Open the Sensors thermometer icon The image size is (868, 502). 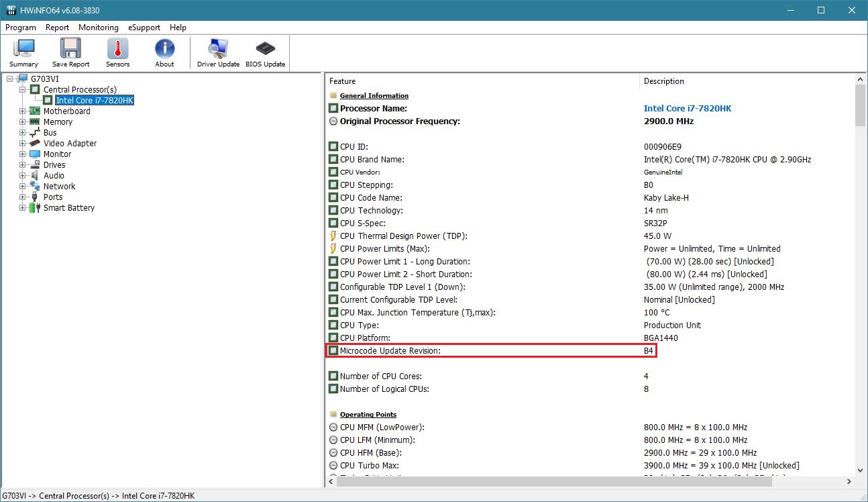[x=117, y=53]
